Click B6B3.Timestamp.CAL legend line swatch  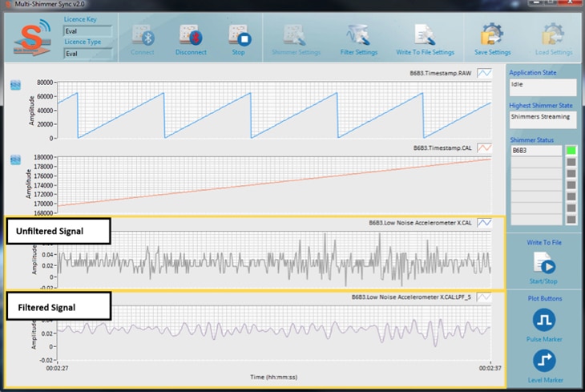pyautogui.click(x=484, y=148)
